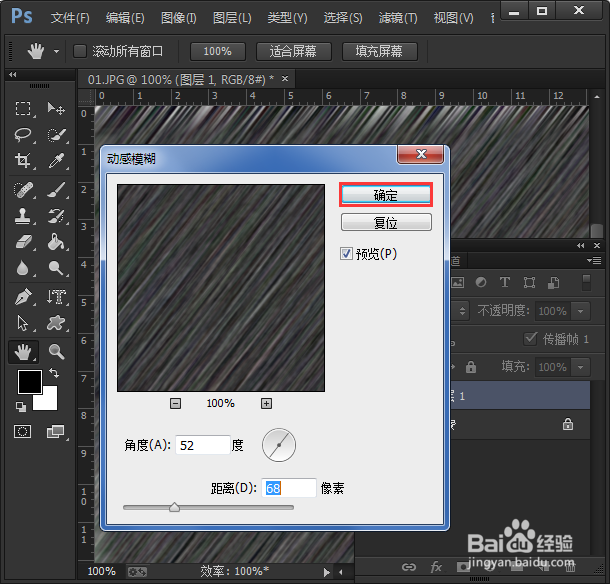Click the 复位 reset button

pos(386,222)
